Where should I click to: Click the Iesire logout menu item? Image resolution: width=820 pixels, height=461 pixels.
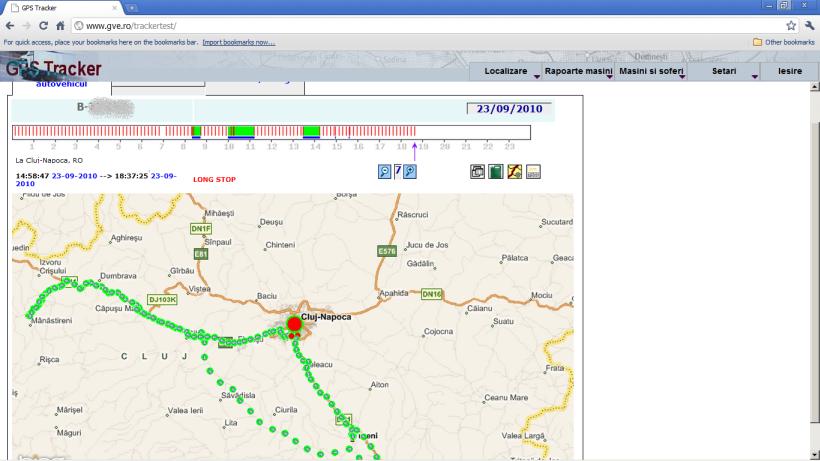pos(789,71)
